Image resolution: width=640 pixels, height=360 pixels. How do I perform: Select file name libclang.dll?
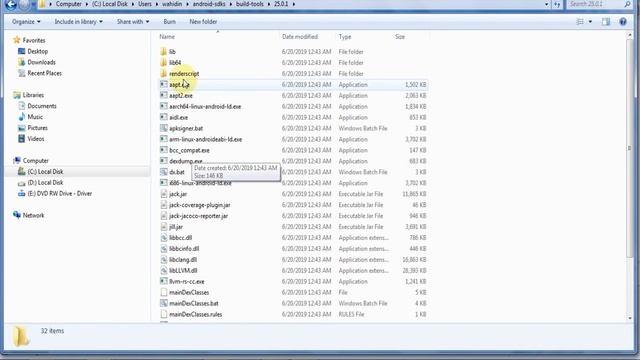pos(183,260)
